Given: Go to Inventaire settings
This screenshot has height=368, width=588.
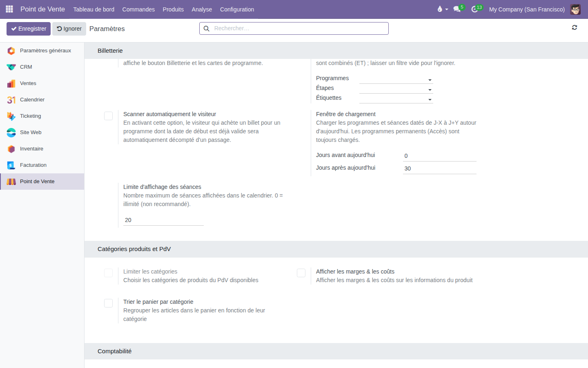Looking at the screenshot, I should tap(42, 149).
